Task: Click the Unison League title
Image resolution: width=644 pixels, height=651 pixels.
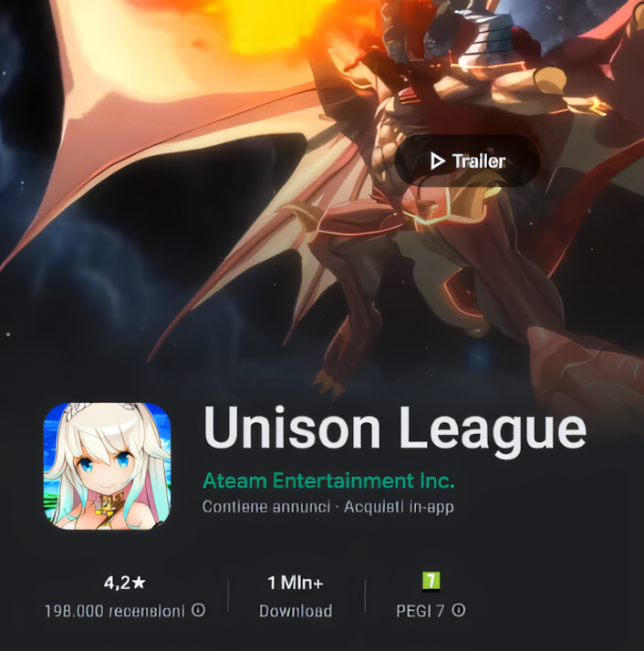Action: point(395,429)
